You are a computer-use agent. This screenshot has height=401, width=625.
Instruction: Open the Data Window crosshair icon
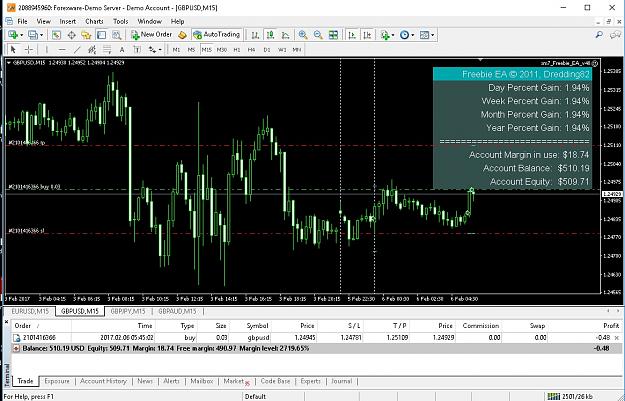(71, 35)
